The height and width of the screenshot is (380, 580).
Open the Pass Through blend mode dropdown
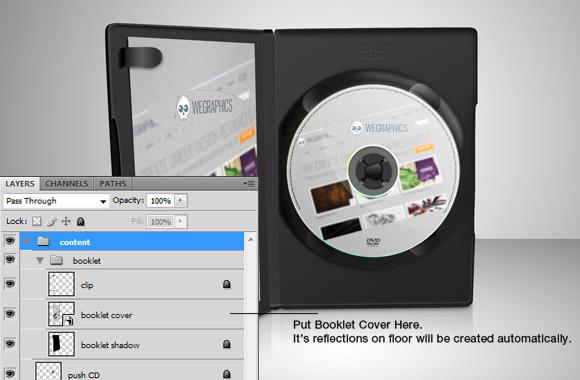pos(56,201)
